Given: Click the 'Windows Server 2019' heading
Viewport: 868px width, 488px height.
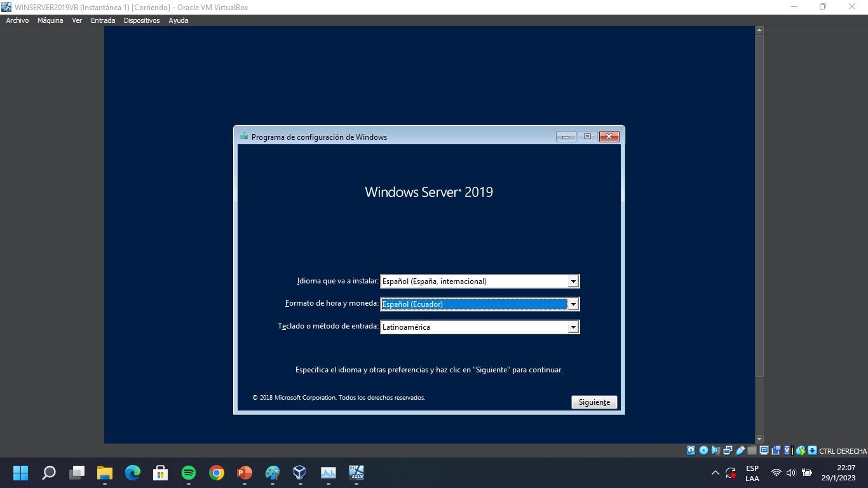Looking at the screenshot, I should pos(429,192).
